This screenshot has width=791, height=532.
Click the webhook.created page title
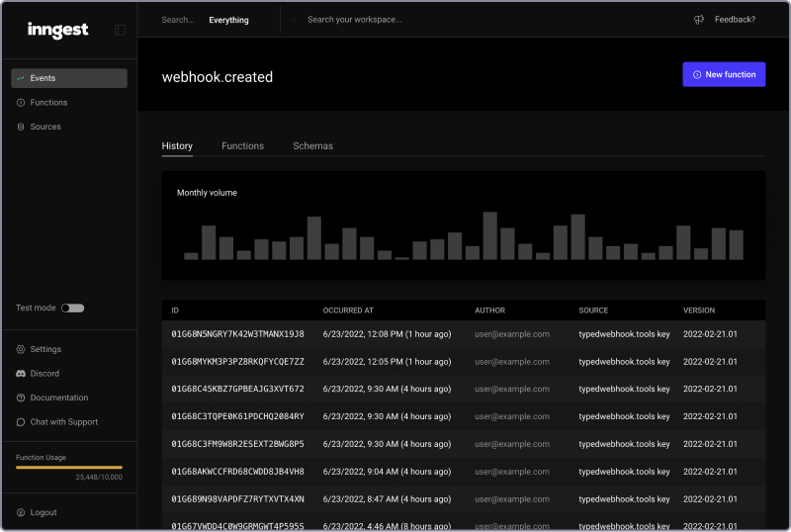pyautogui.click(x=218, y=77)
